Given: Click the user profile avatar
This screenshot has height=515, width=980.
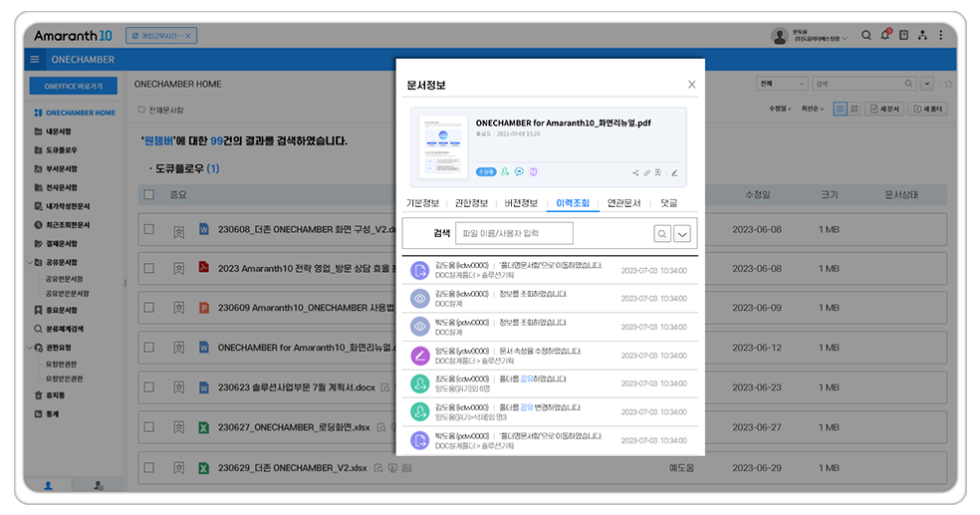Looking at the screenshot, I should (x=780, y=36).
